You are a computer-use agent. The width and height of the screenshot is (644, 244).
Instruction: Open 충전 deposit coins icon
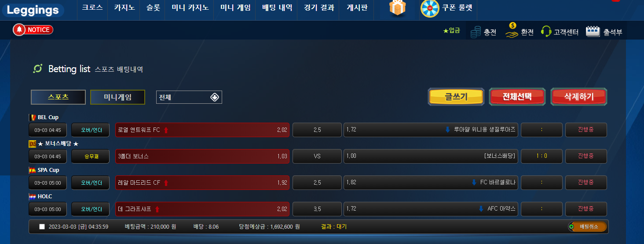tap(476, 32)
